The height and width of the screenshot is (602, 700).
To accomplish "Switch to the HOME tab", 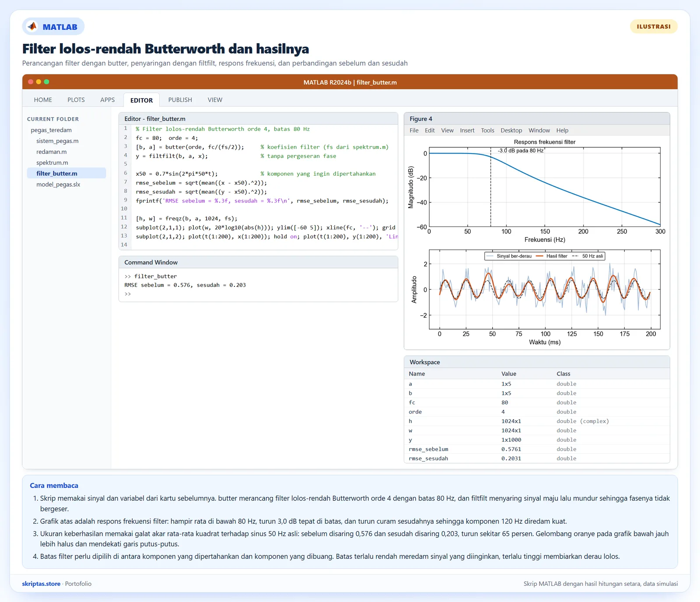I will click(x=43, y=100).
